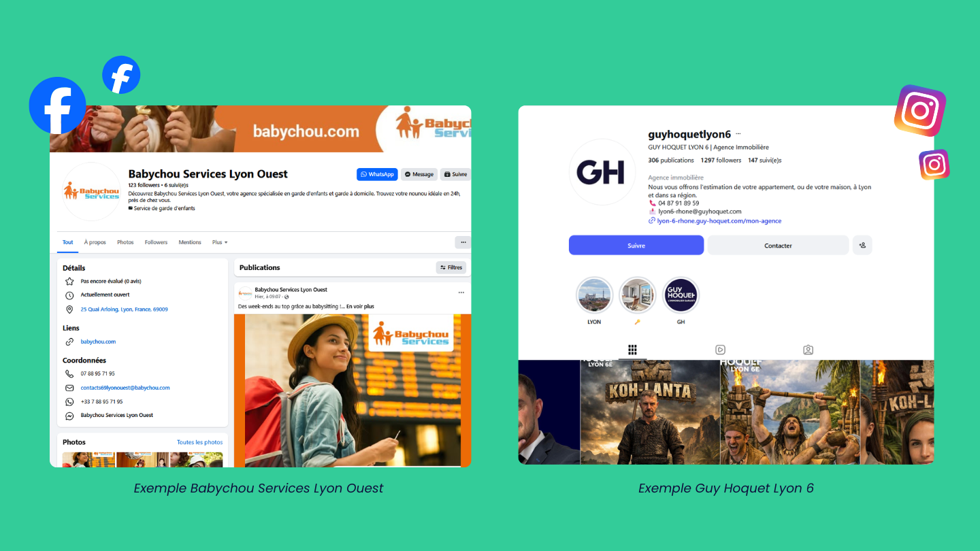Click the Suivre button on Facebook page

456,174
